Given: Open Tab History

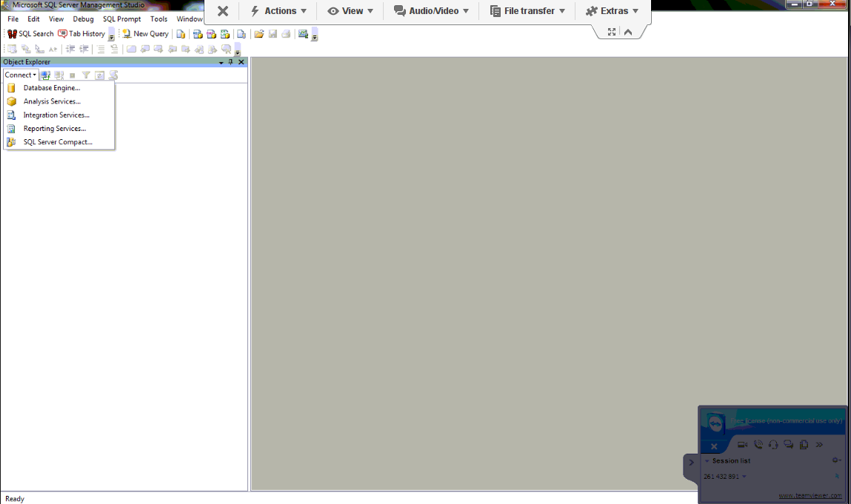Looking at the screenshot, I should click(x=81, y=33).
